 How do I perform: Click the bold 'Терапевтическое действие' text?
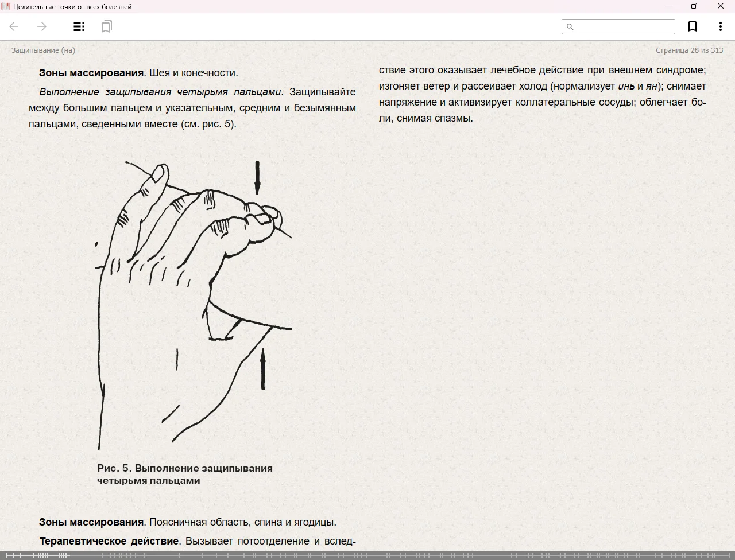pos(109,541)
